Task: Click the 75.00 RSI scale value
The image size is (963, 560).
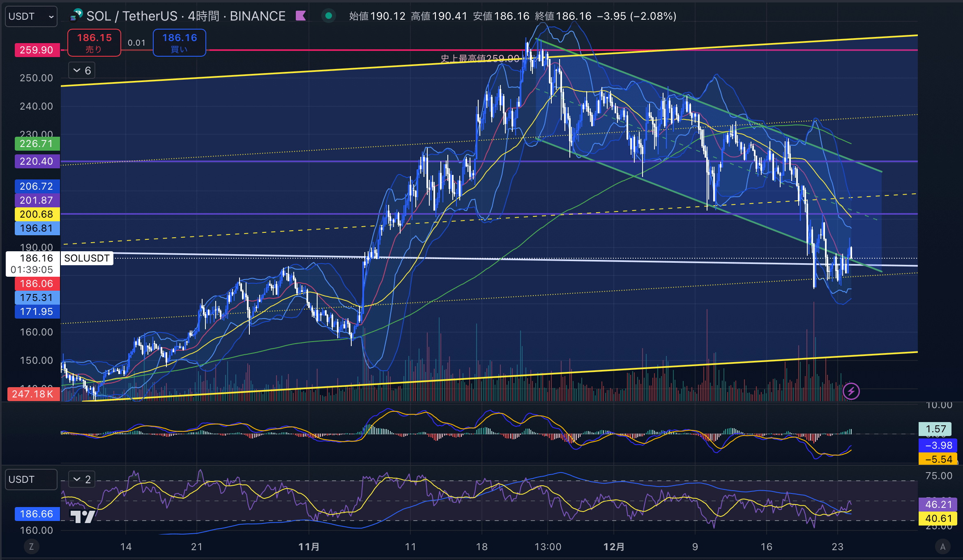Action: (x=939, y=476)
